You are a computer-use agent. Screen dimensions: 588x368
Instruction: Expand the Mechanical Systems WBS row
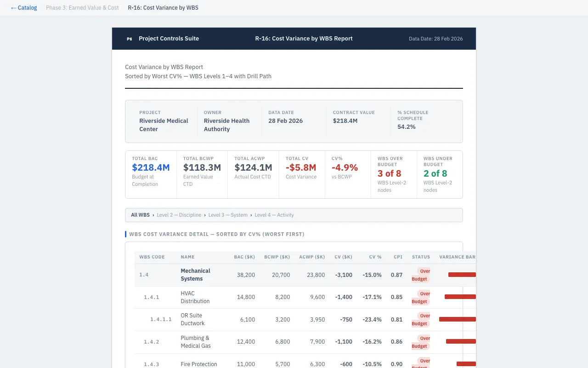tap(195, 275)
